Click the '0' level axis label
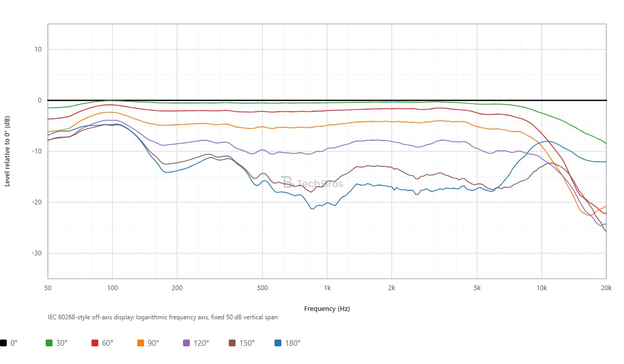This screenshot has height=364, width=624. point(40,100)
